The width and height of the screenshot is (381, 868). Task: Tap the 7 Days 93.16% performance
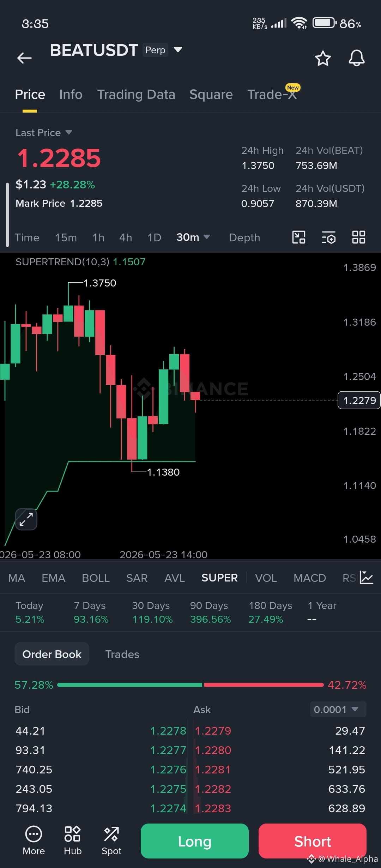click(91, 612)
